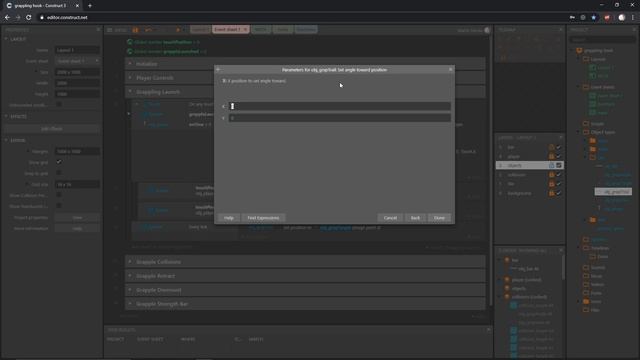640x360 pixels.
Task: Expand the Player Controls event group
Action: (130, 78)
